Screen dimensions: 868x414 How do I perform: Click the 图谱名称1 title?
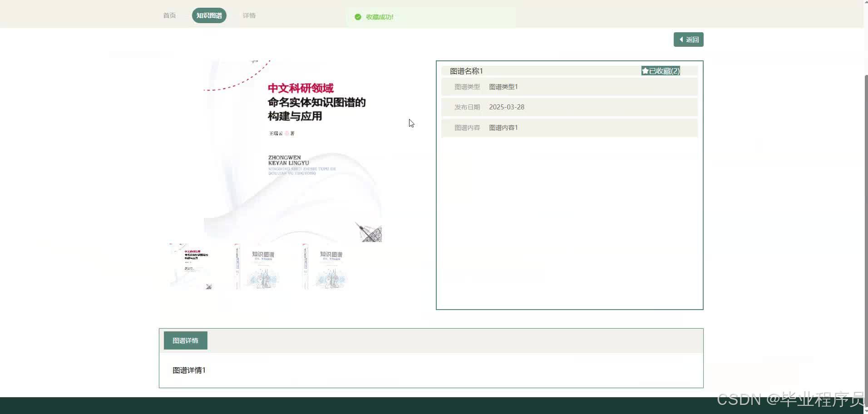[466, 71]
